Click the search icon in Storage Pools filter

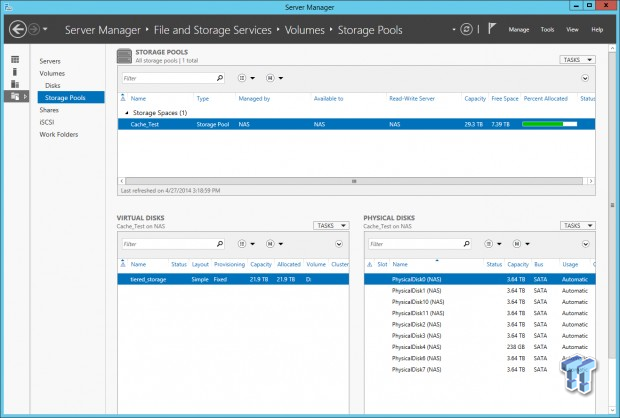coord(220,78)
